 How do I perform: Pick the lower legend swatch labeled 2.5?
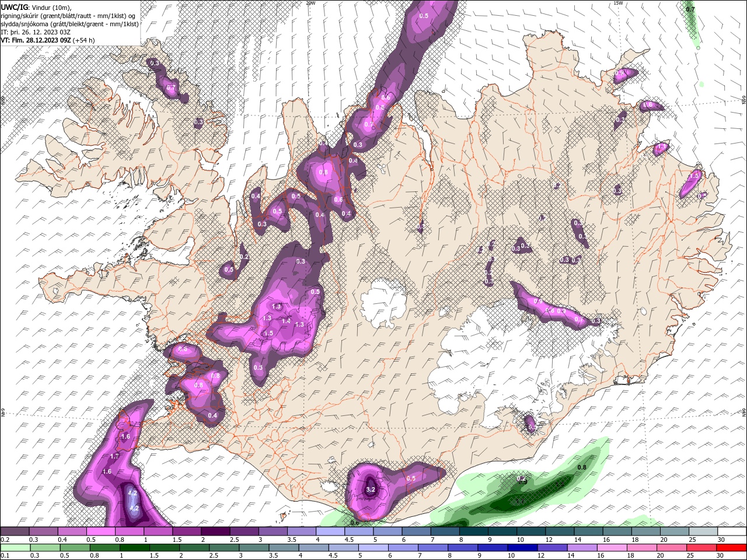tap(224, 548)
